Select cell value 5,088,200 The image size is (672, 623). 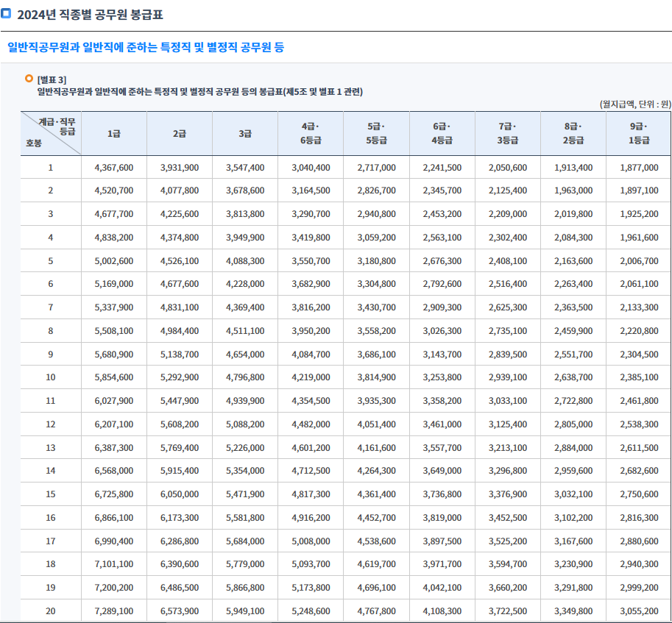coord(245,424)
